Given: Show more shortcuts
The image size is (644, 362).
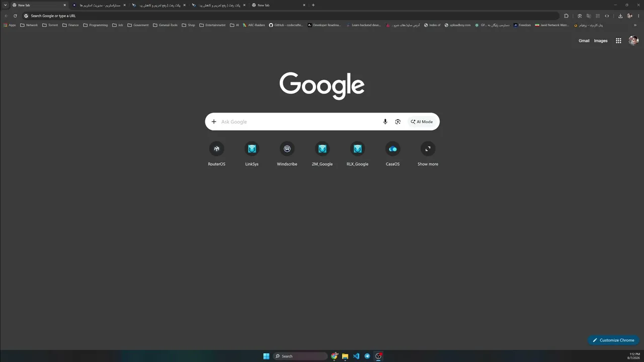Looking at the screenshot, I should click(x=428, y=154).
